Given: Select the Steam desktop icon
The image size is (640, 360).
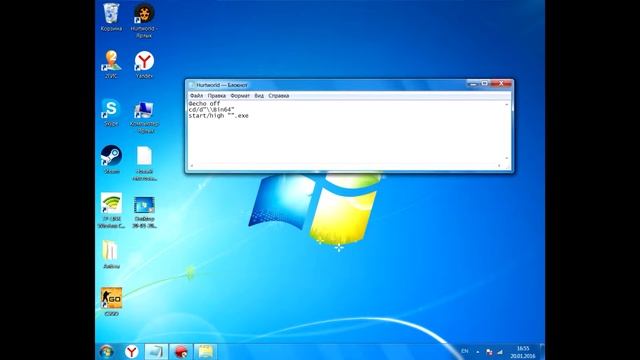Looking at the screenshot, I should coord(111,160).
